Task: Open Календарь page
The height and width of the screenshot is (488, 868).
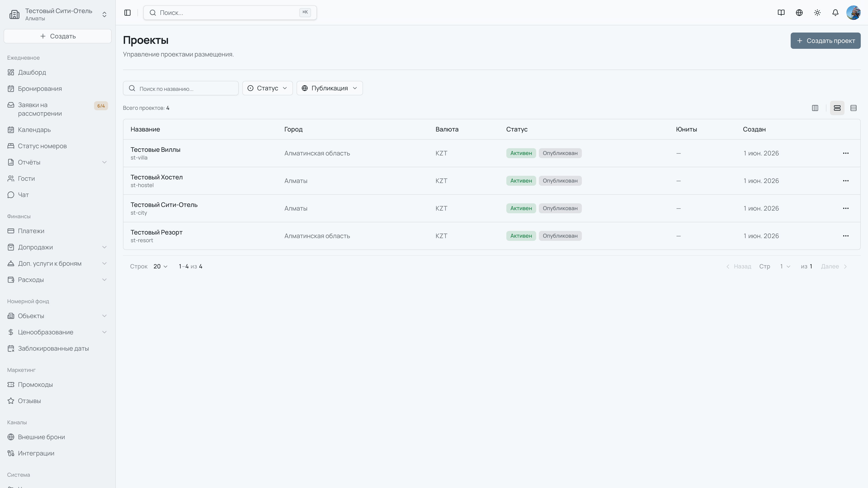Action: 58,130
